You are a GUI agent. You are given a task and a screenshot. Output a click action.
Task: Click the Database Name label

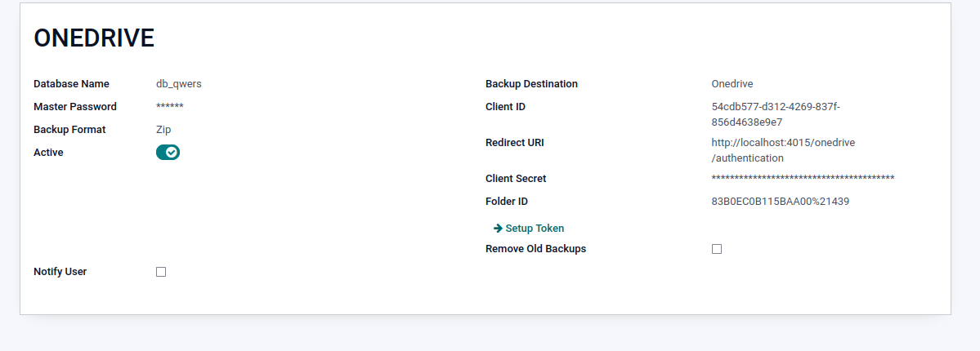71,84
